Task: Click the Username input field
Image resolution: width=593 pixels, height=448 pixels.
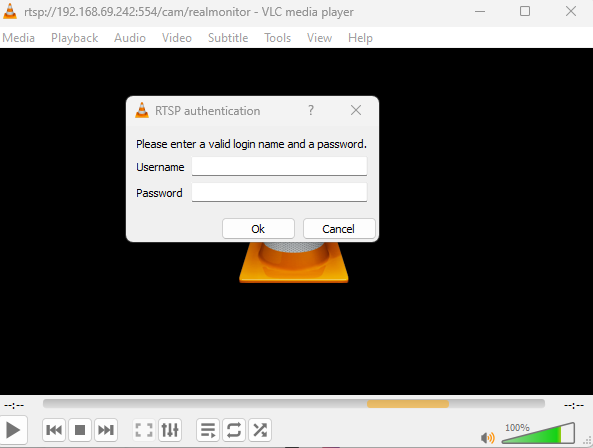Action: tap(279, 166)
